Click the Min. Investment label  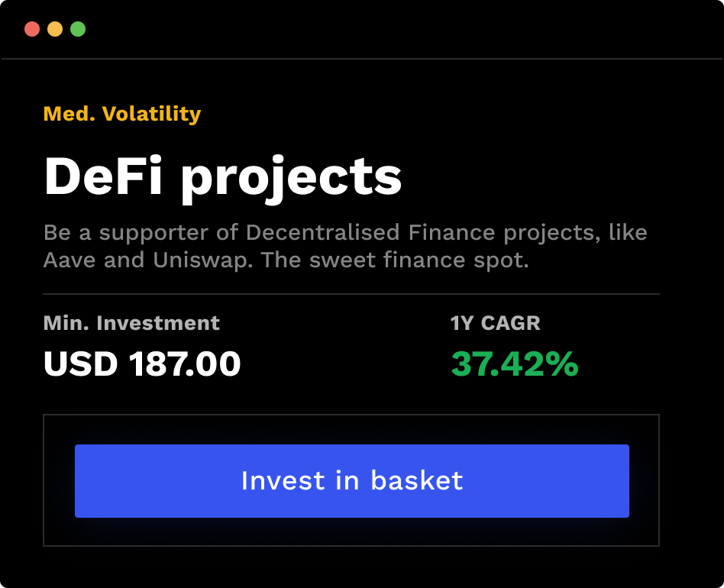[x=131, y=323]
